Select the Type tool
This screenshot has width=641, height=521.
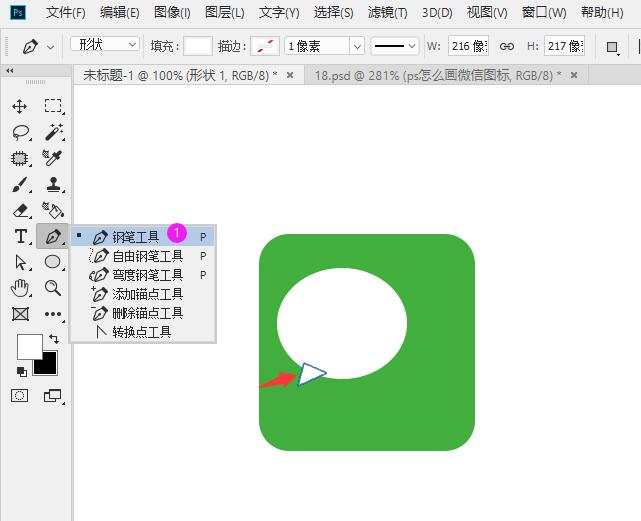[x=20, y=236]
